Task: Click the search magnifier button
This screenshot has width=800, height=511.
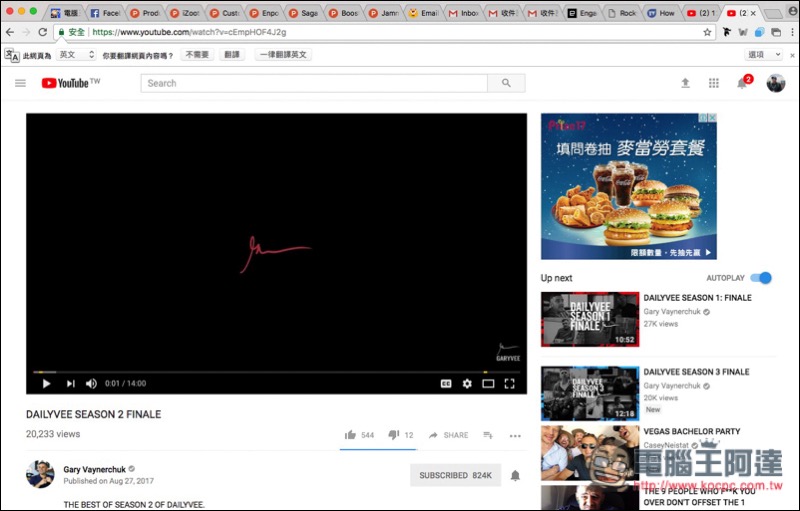Action: (x=506, y=83)
